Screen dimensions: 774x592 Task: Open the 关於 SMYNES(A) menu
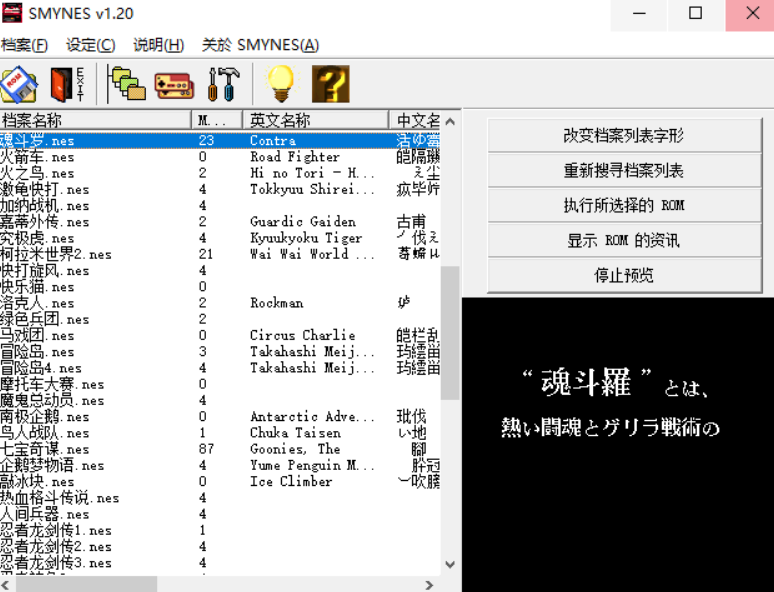pyautogui.click(x=260, y=45)
